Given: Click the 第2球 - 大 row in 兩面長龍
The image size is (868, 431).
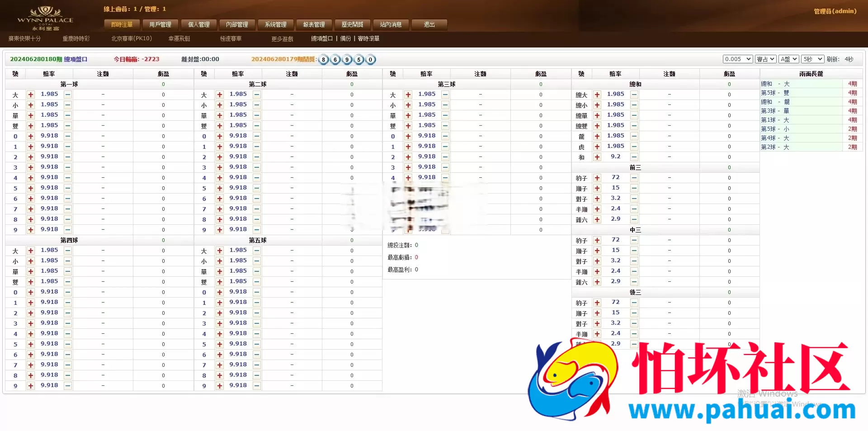Looking at the screenshot, I should click(811, 147).
